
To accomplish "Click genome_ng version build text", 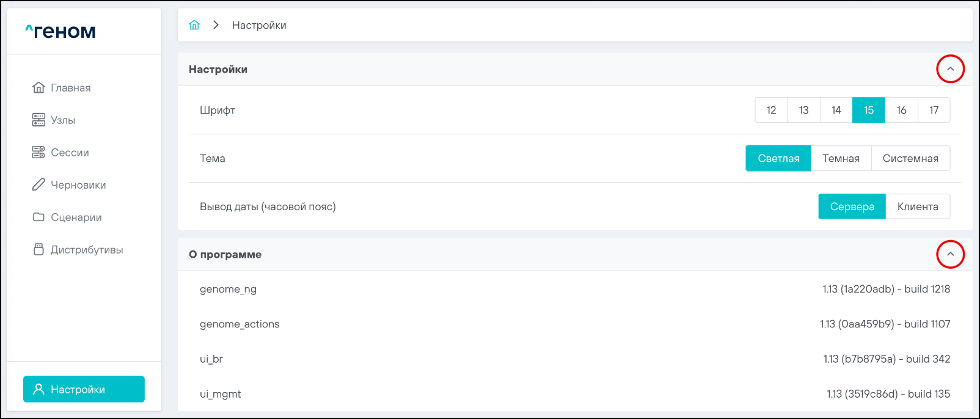I will click(886, 289).
